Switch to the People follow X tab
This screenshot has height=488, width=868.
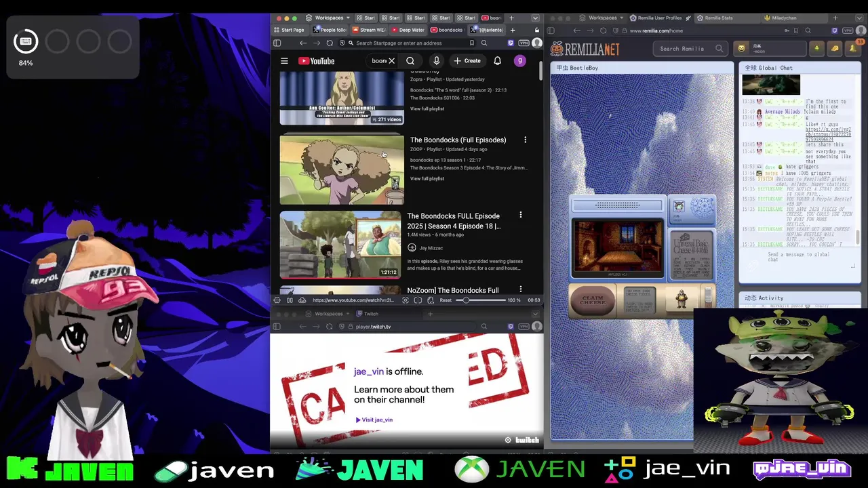(330, 30)
